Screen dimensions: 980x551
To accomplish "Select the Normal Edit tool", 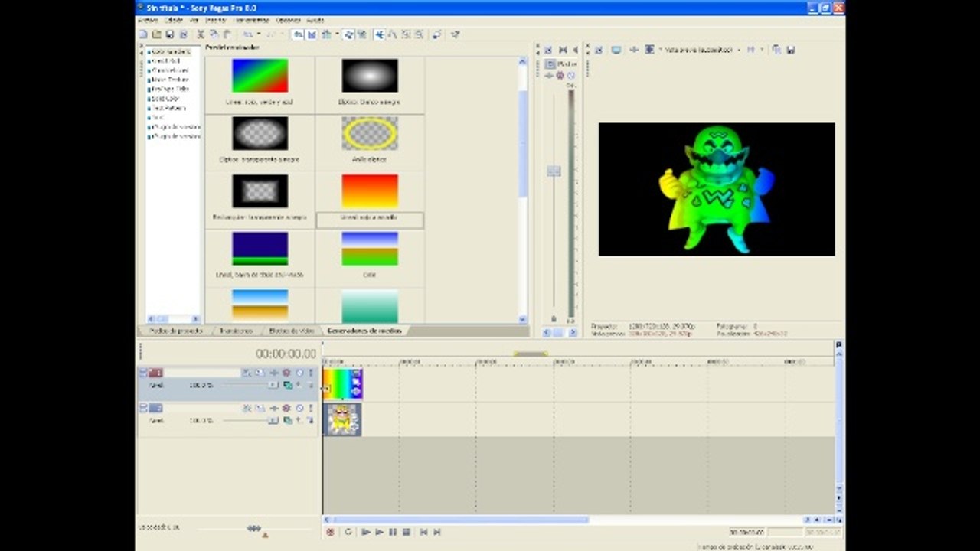I will click(x=378, y=34).
